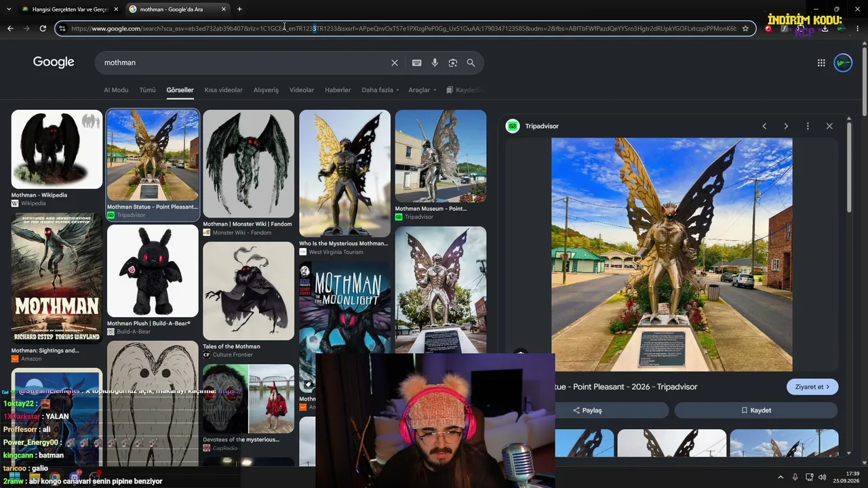Click the Ziyaret et button
The width and height of the screenshot is (868, 488).
[812, 387]
